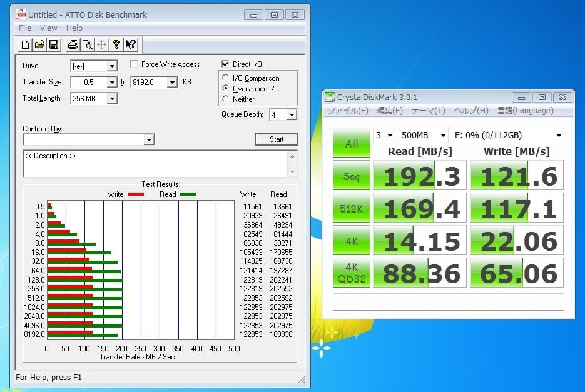Click the CrystalDiskMark title bar icon
This screenshot has width=585, height=392.
(330, 97)
